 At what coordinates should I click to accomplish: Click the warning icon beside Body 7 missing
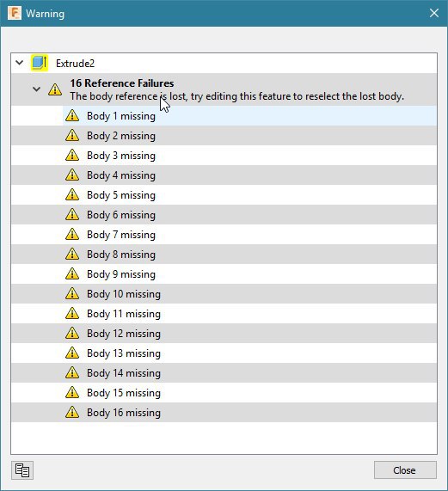tap(72, 234)
